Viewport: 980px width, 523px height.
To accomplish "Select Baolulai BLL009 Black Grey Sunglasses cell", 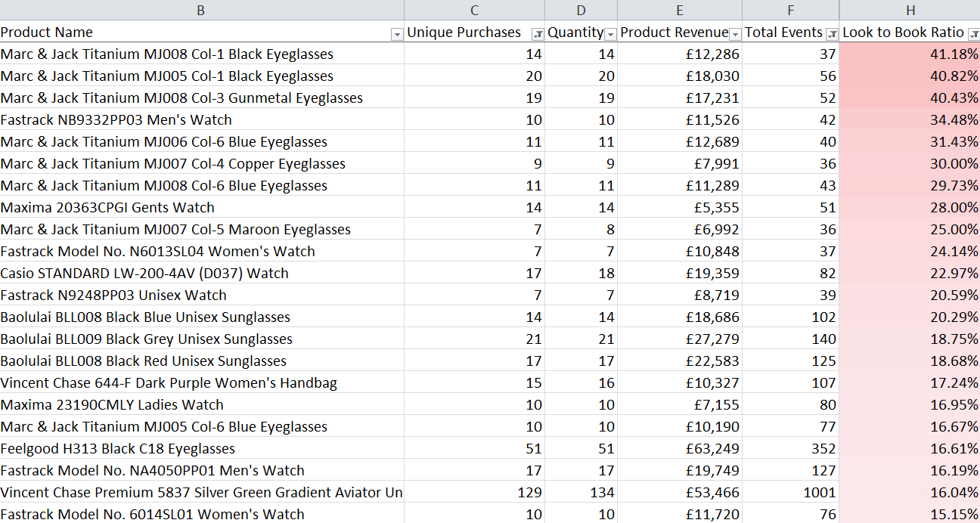I will 202,339.
